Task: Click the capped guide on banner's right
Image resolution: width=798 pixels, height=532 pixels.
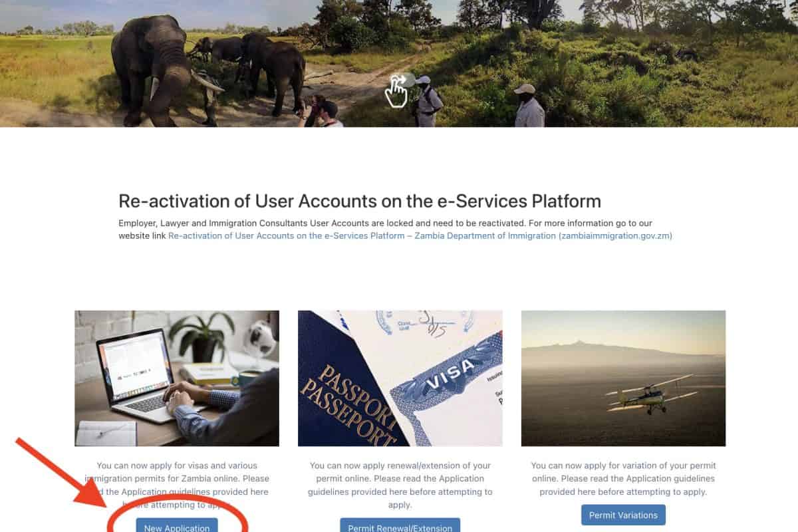Action: (529, 105)
